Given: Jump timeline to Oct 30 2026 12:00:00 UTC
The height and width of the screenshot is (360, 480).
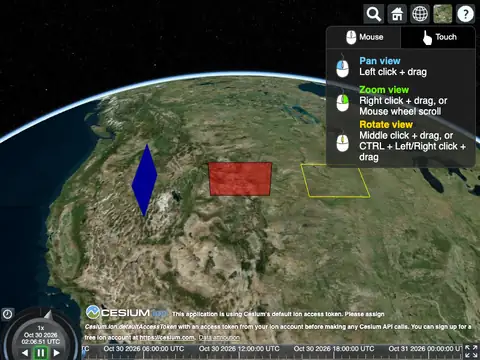Looking at the screenshot, I should (239, 349).
